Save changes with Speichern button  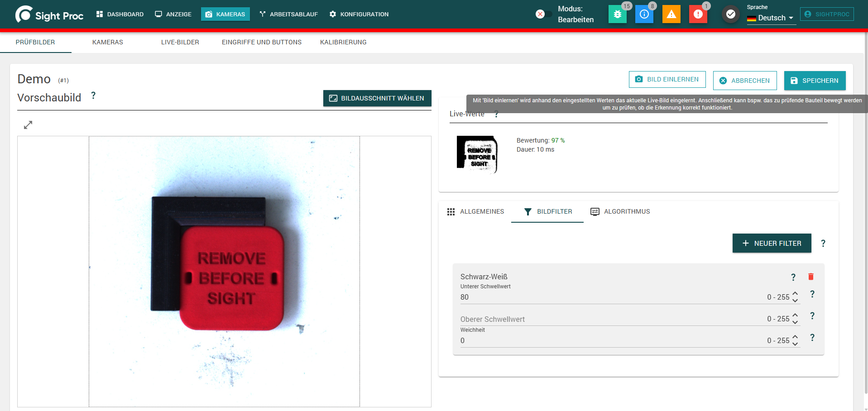[x=815, y=81]
